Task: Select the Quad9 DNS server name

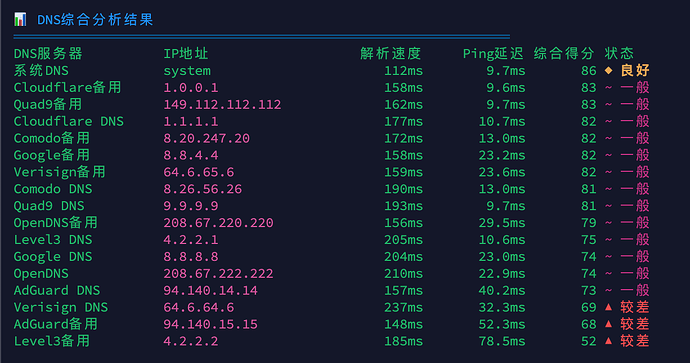Action: click(49, 206)
